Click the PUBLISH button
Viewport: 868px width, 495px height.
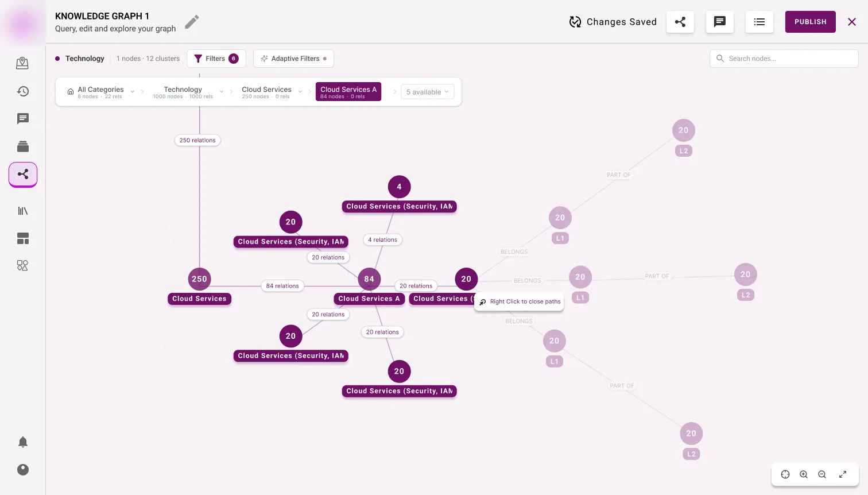click(x=810, y=22)
